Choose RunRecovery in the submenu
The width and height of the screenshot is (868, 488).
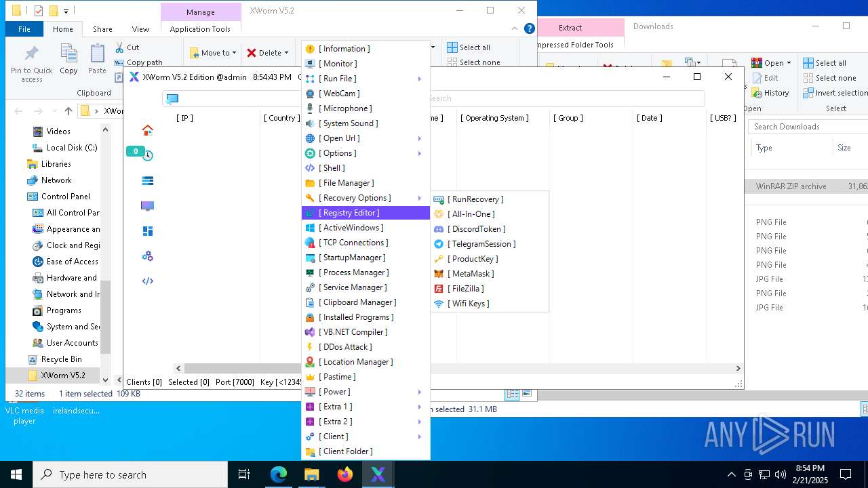click(490, 199)
